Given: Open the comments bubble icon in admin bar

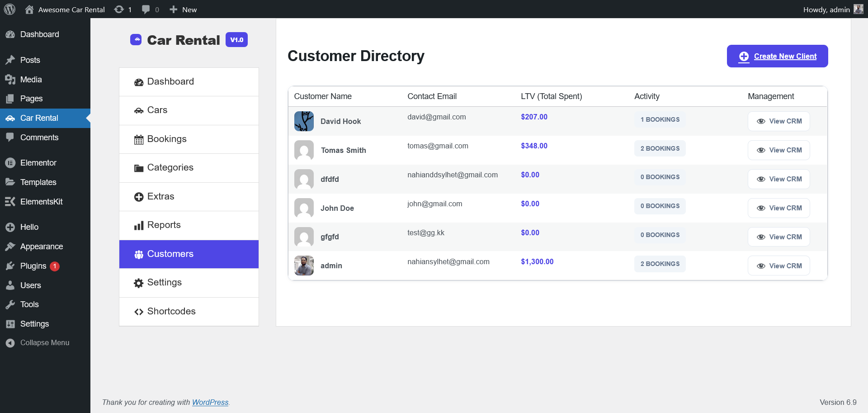Looking at the screenshot, I should [x=146, y=9].
